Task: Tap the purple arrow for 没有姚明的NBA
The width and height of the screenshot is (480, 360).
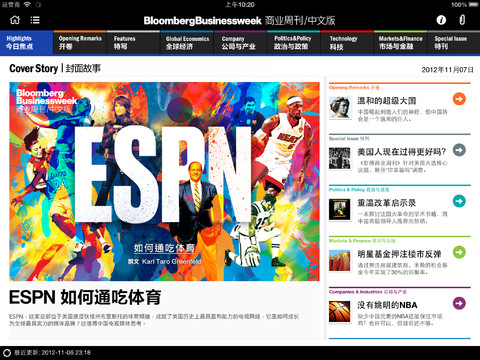Action: coord(459,303)
